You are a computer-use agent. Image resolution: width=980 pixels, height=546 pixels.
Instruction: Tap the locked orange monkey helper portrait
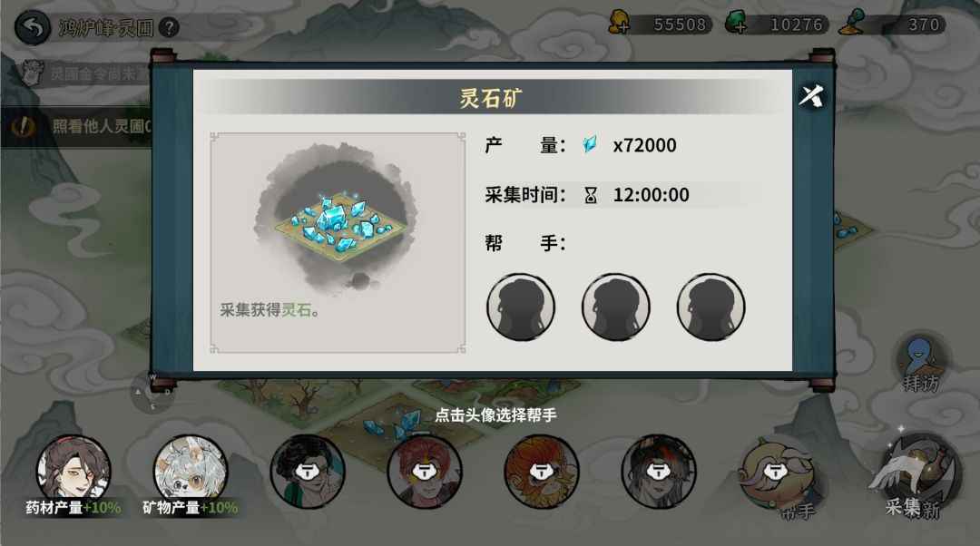pos(541,472)
